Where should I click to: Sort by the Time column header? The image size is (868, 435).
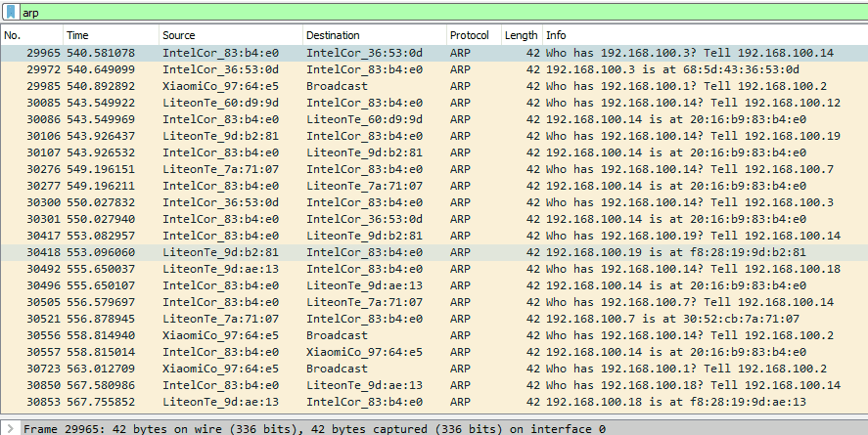click(x=108, y=35)
